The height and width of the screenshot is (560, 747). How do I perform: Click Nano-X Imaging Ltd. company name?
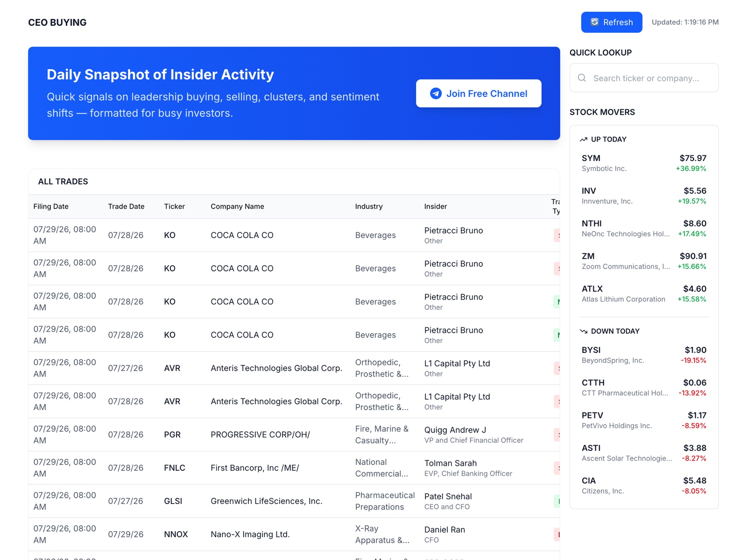click(250, 534)
